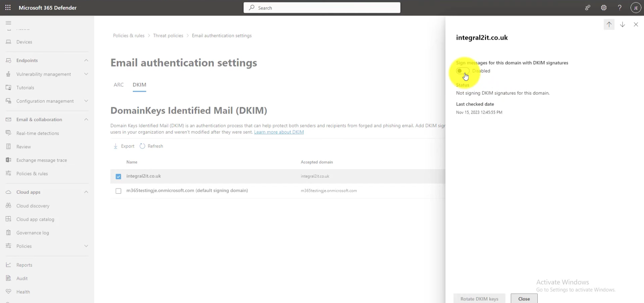The height and width of the screenshot is (303, 644).
Task: Click the Governance log icon
Action: tap(8, 232)
